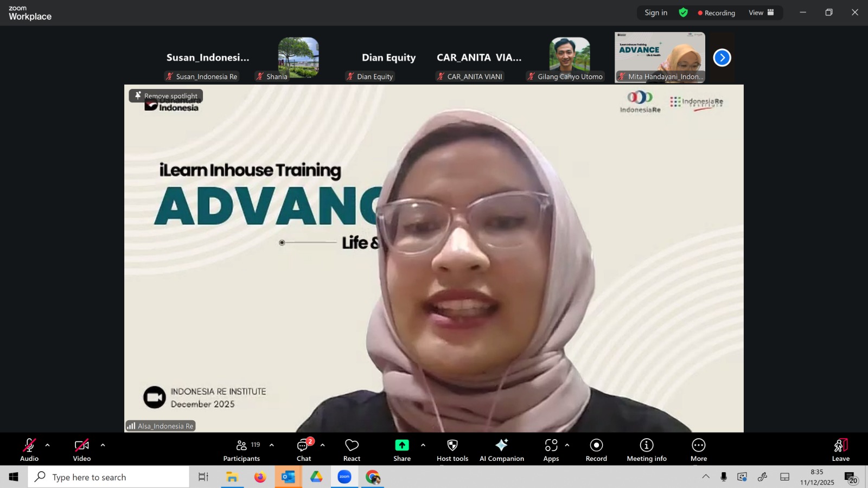This screenshot has height=488, width=868.
Task: Expand video options arrow next to Video
Action: [x=103, y=445]
